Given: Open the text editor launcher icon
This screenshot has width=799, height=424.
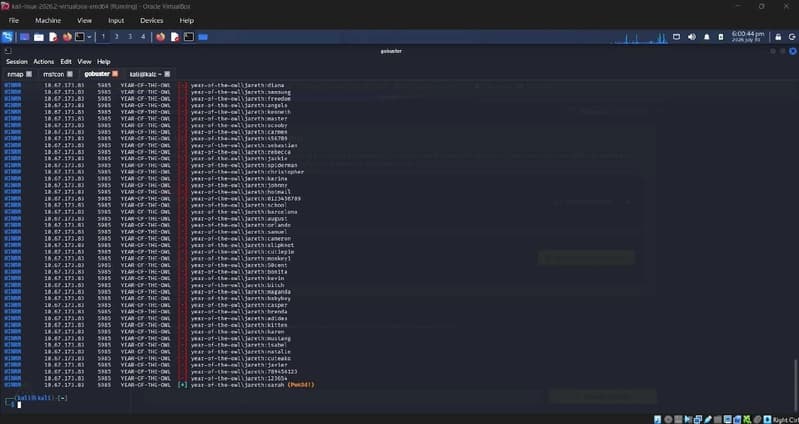Looking at the screenshot, I should (53, 37).
